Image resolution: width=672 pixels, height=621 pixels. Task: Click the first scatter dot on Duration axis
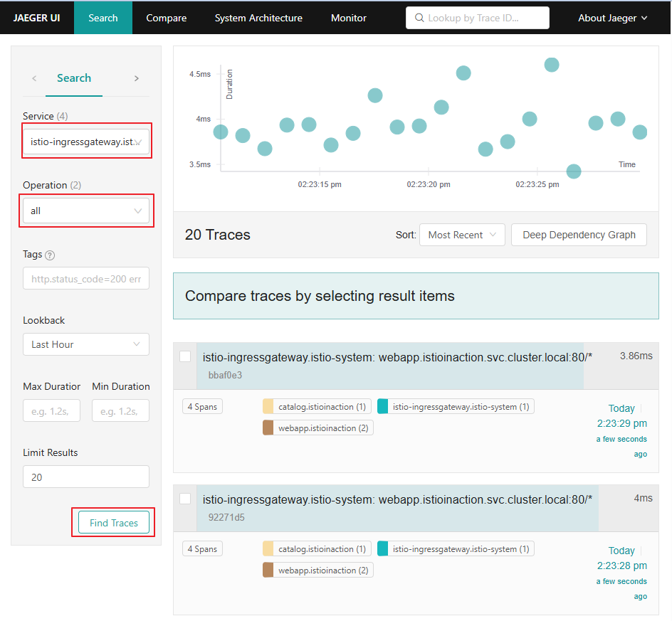tap(221, 132)
